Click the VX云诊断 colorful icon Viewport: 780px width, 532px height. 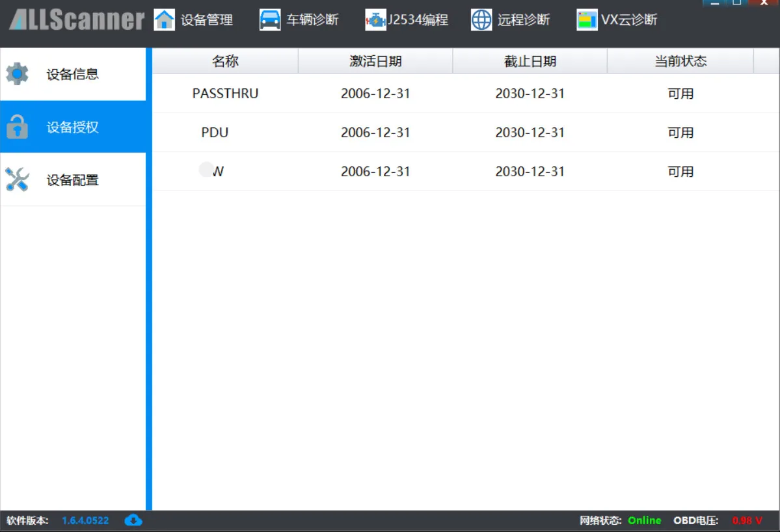(587, 20)
